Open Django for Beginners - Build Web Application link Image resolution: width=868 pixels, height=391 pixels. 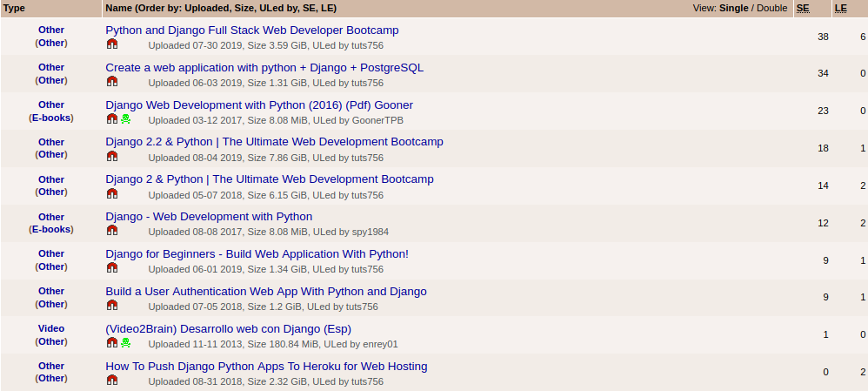click(257, 254)
